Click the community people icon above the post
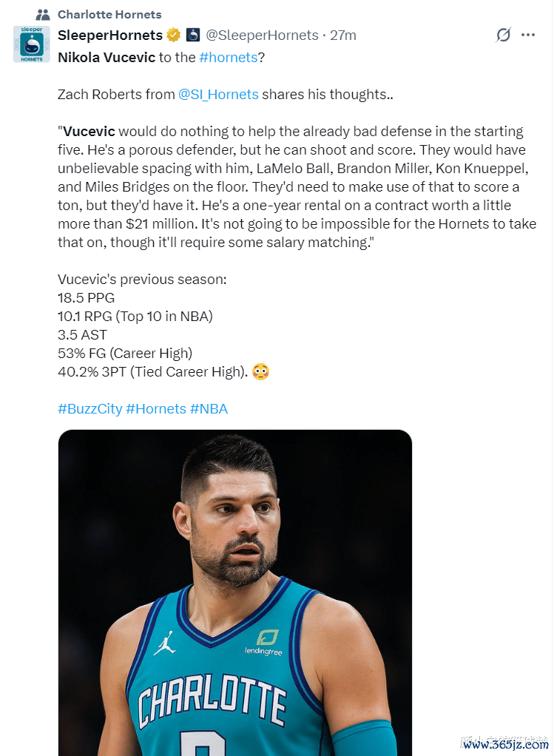 43,14
